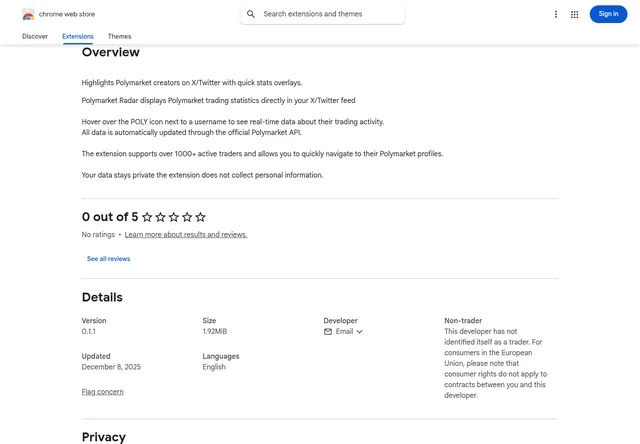Open the three-dot more options menu
The width and height of the screenshot is (640, 444).
pos(556,14)
